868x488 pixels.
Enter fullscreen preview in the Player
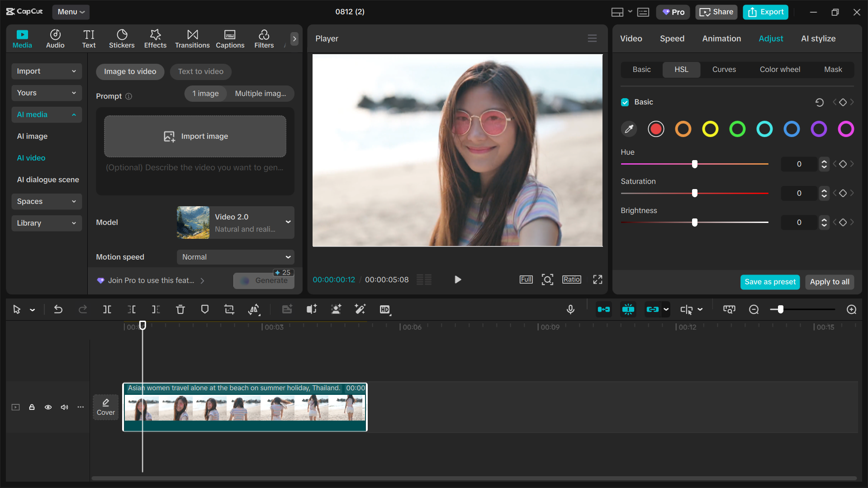(x=598, y=280)
